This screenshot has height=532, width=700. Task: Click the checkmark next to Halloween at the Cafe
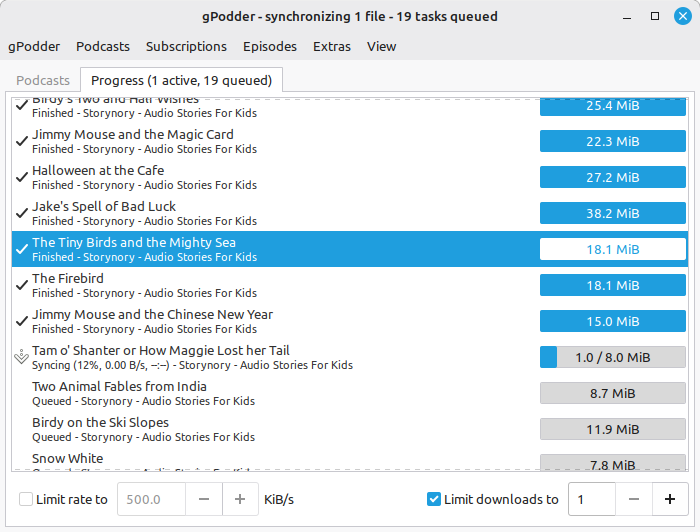pos(21,177)
